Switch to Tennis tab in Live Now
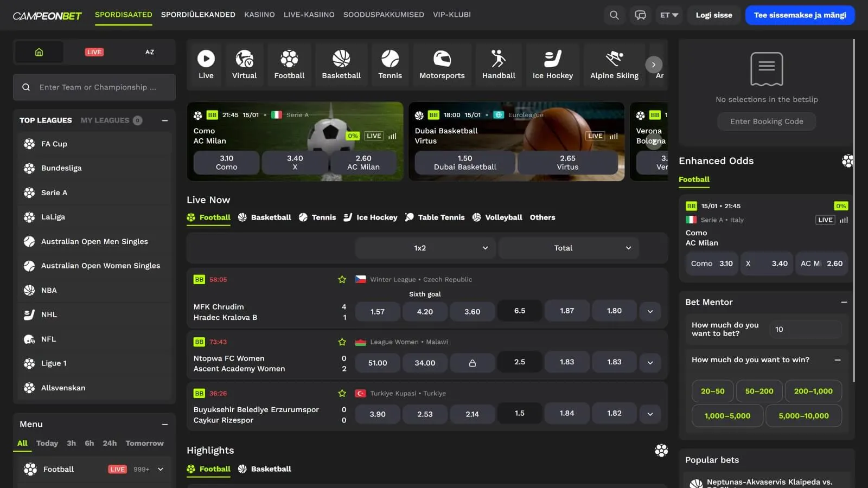The image size is (868, 488). (317, 217)
